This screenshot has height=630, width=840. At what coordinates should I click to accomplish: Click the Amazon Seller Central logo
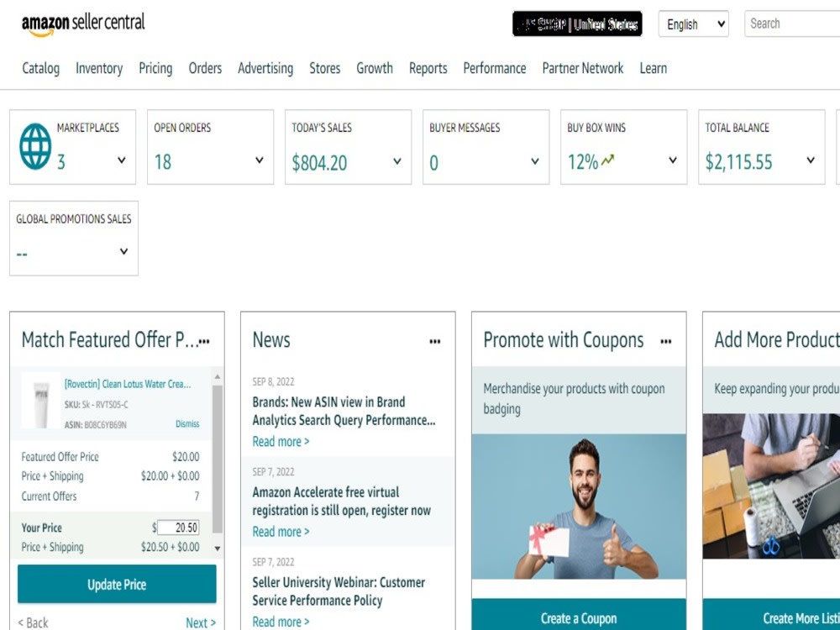point(83,24)
